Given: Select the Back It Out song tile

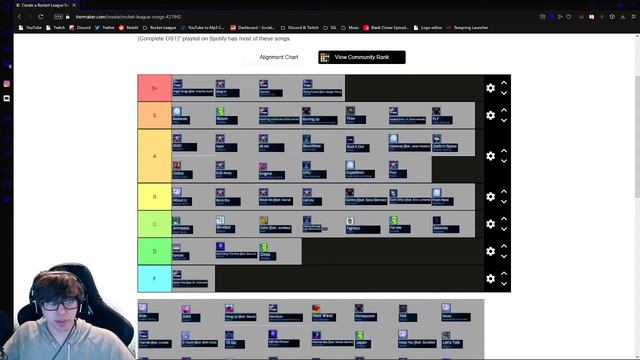Looking at the screenshot, I should 358,144.
